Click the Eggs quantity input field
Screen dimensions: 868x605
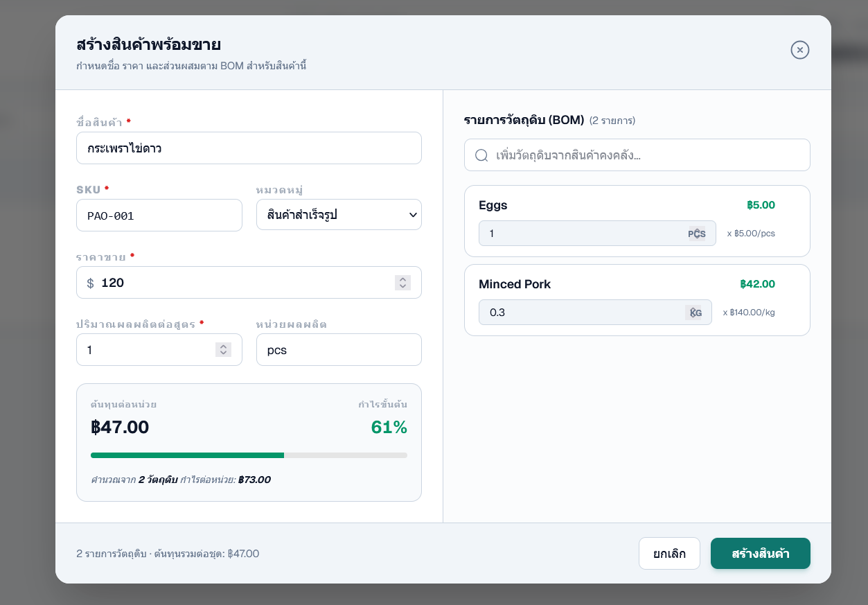pos(578,234)
